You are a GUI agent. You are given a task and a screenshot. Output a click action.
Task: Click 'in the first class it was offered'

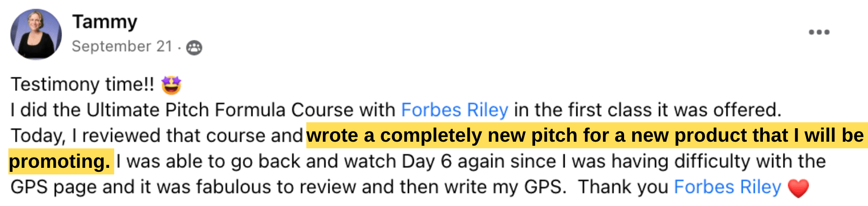click(647, 110)
